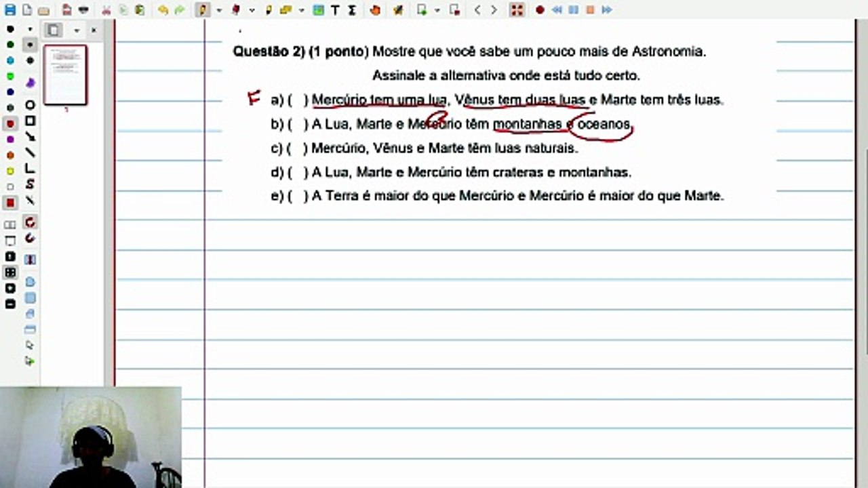The height and width of the screenshot is (488, 868).
Task: Open the Eraser options dropdown
Action: coord(252,10)
